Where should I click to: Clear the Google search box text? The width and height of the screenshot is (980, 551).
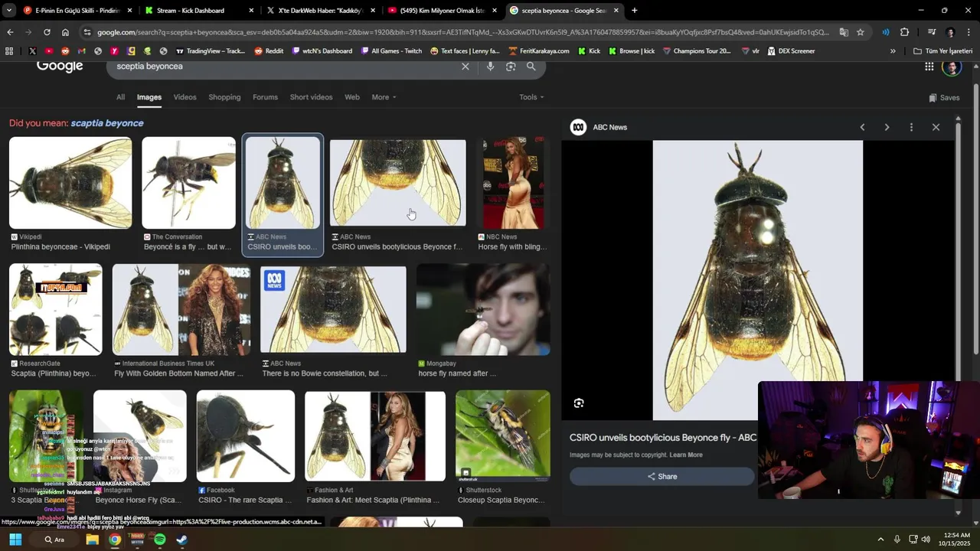465,67
